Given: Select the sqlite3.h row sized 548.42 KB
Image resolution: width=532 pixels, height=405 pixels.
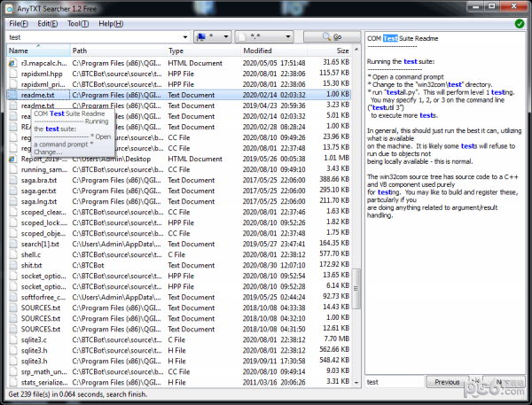Looking at the screenshot, I should click(179, 361).
